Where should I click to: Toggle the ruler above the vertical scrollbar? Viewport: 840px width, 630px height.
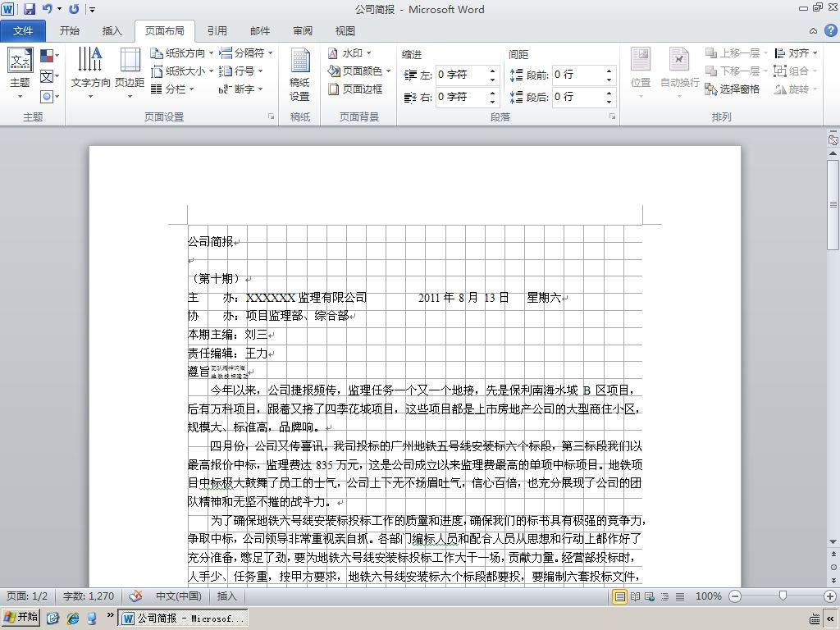(x=833, y=139)
